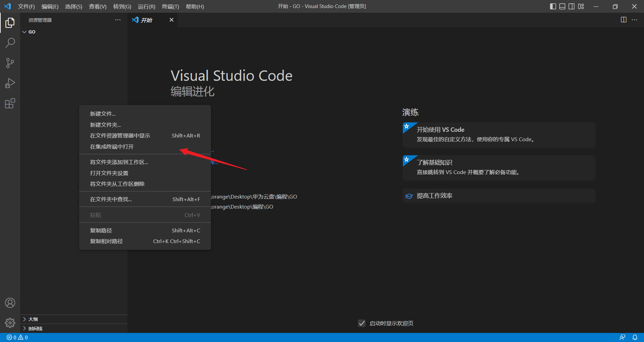The image size is (644, 342).
Task: Close the 开始 tab
Action: tap(171, 20)
